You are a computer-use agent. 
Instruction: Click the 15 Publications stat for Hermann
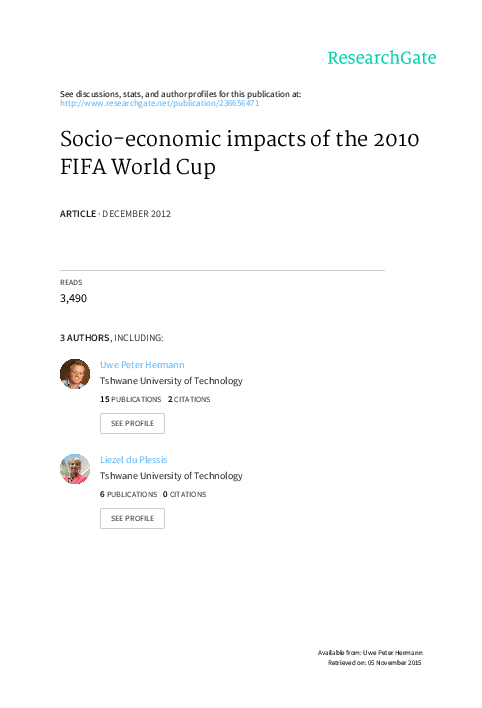pos(131,399)
